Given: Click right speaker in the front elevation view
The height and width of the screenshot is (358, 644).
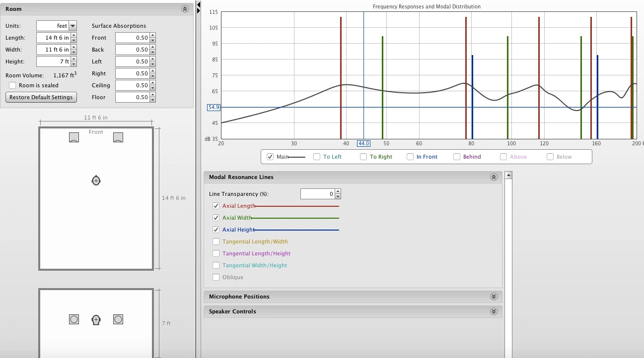Looking at the screenshot, I should 118,319.
